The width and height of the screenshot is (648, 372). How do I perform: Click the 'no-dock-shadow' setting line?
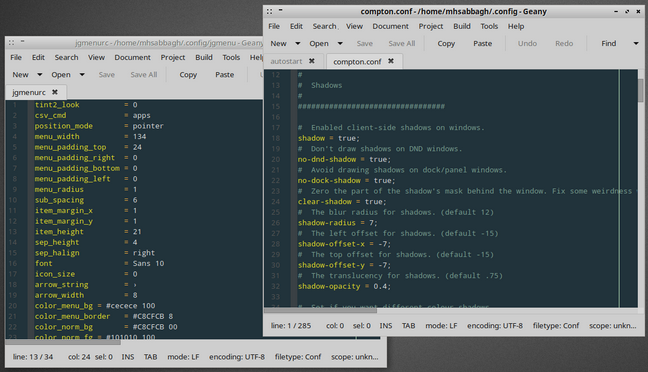tap(346, 181)
